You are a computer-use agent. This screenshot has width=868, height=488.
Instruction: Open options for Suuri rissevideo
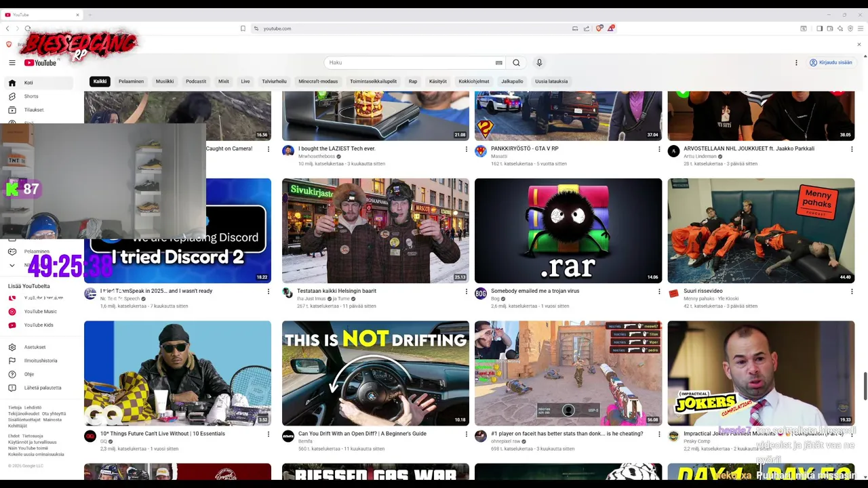coord(852,291)
